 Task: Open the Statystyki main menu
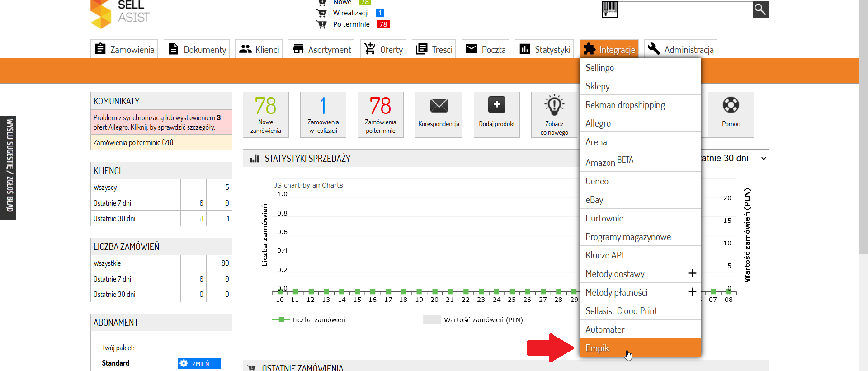pyautogui.click(x=544, y=49)
